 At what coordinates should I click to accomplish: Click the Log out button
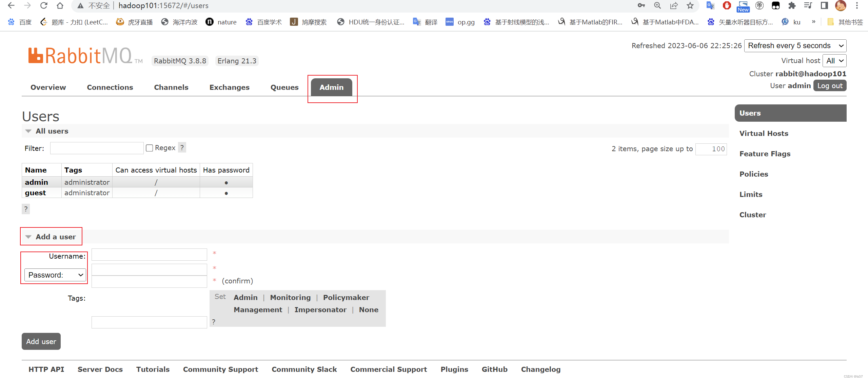(x=829, y=85)
